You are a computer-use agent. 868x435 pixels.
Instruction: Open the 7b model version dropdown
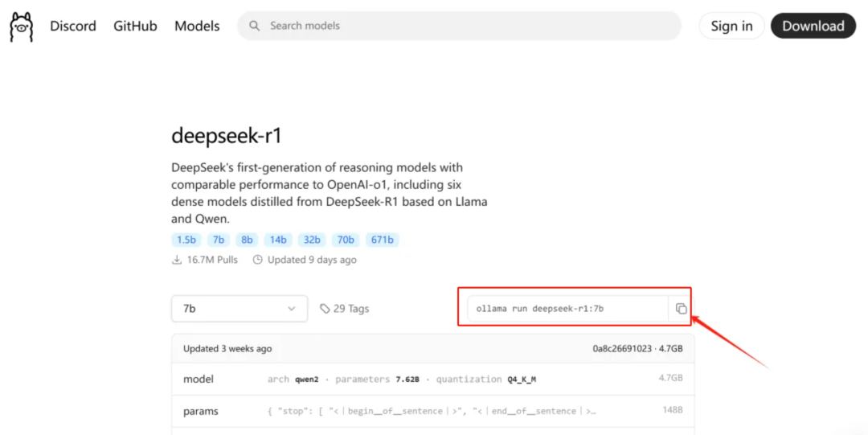pyautogui.click(x=240, y=309)
